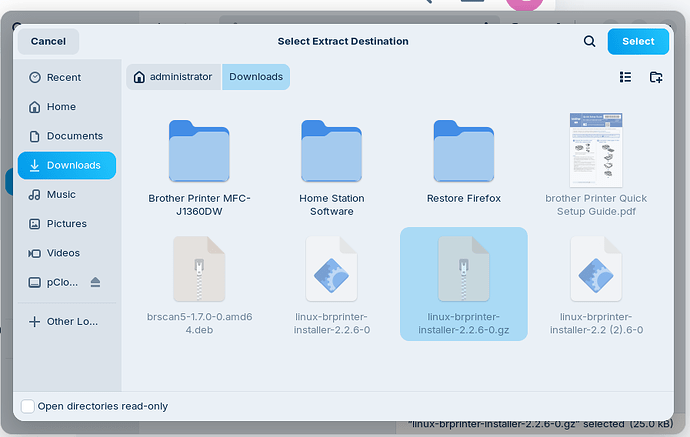
Task: Create new folder icon
Action: [x=656, y=77]
